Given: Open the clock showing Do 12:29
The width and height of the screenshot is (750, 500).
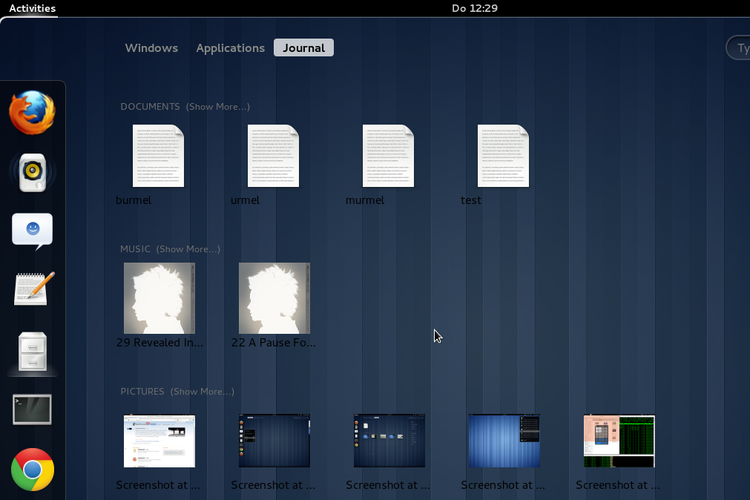Looking at the screenshot, I should [474, 8].
